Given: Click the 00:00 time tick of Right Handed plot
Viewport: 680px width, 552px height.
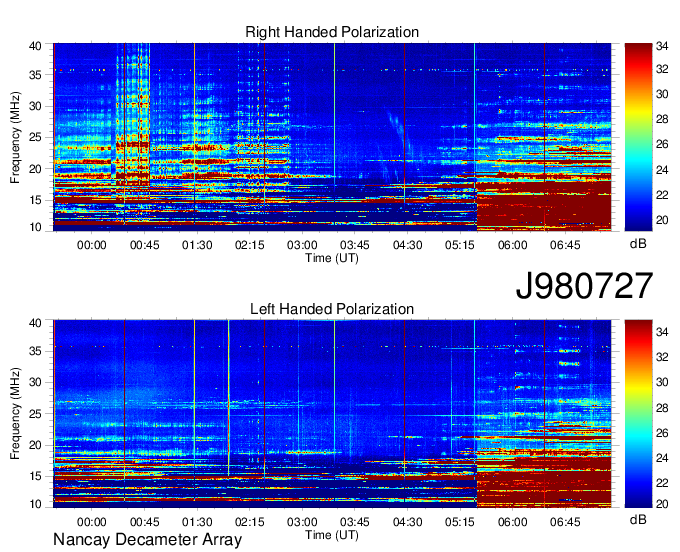Looking at the screenshot, I should pos(92,245).
